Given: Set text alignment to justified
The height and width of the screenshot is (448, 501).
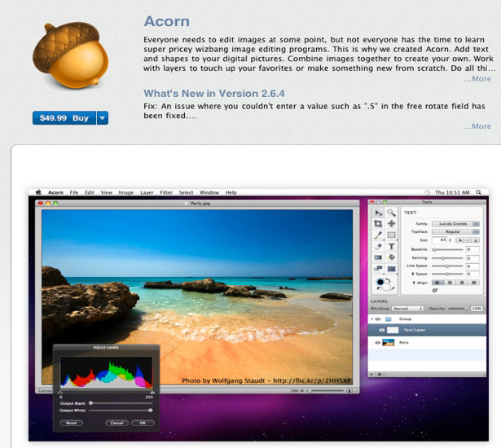Looking at the screenshot, I should (474, 283).
